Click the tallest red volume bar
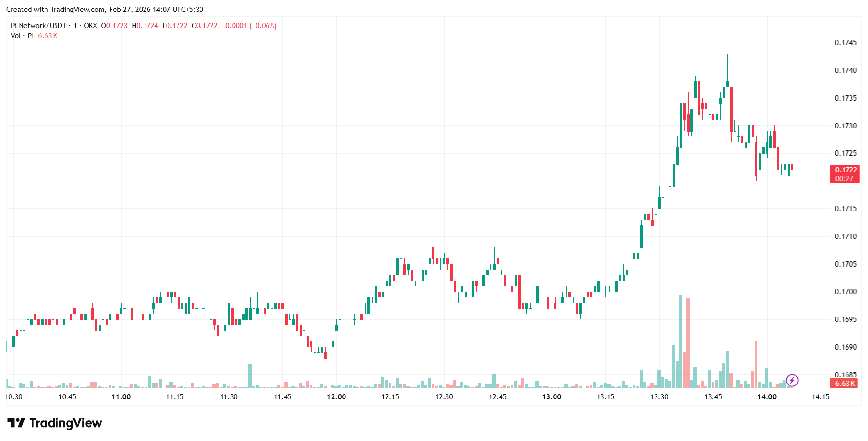Viewport: 868px width, 441px height. click(688, 343)
